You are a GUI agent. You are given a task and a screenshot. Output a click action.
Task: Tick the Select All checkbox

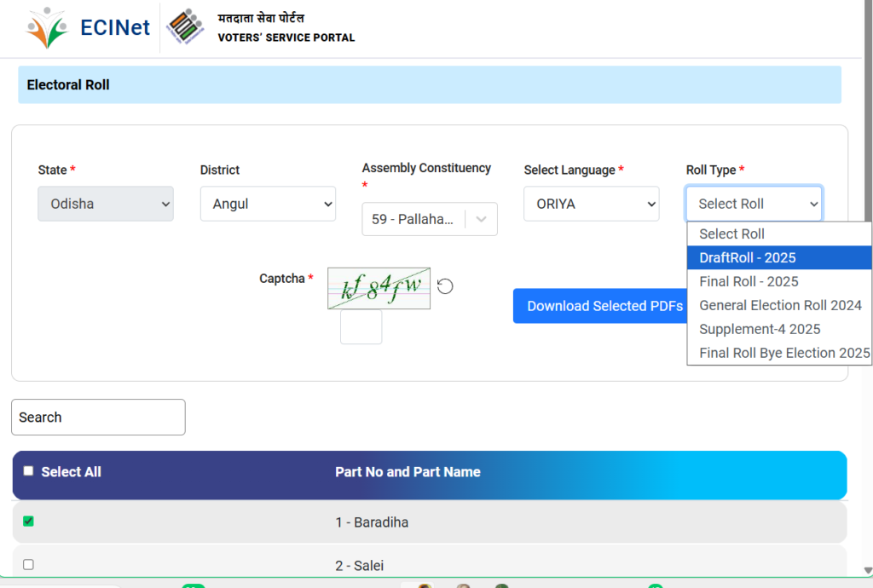(x=29, y=471)
